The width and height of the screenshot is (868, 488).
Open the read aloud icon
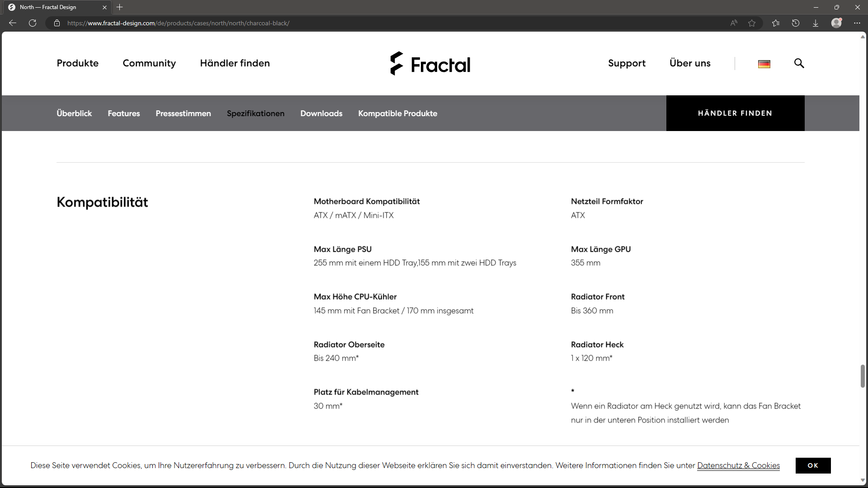[x=734, y=23]
